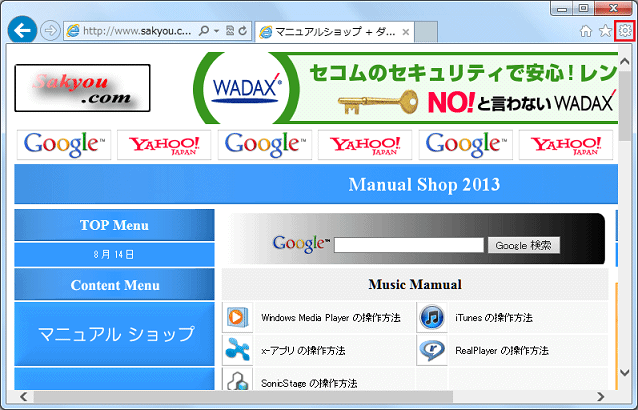Open Favorites star icon

[605, 31]
